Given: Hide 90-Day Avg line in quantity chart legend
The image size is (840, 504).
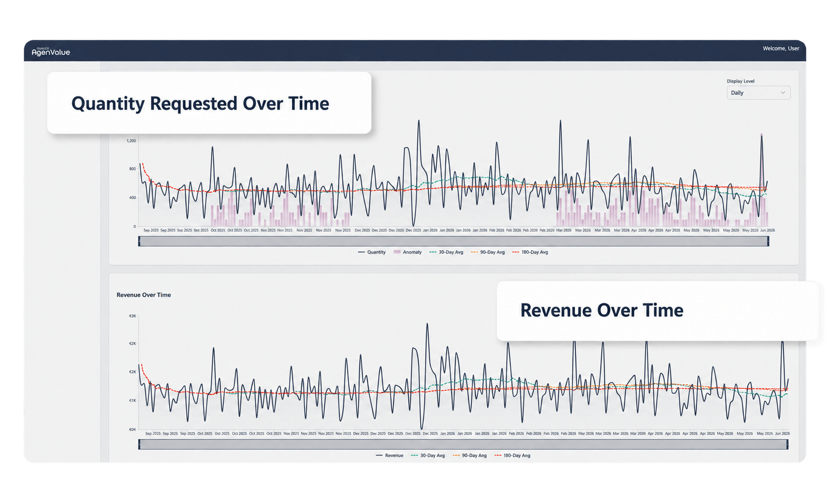Looking at the screenshot, I should [x=488, y=252].
